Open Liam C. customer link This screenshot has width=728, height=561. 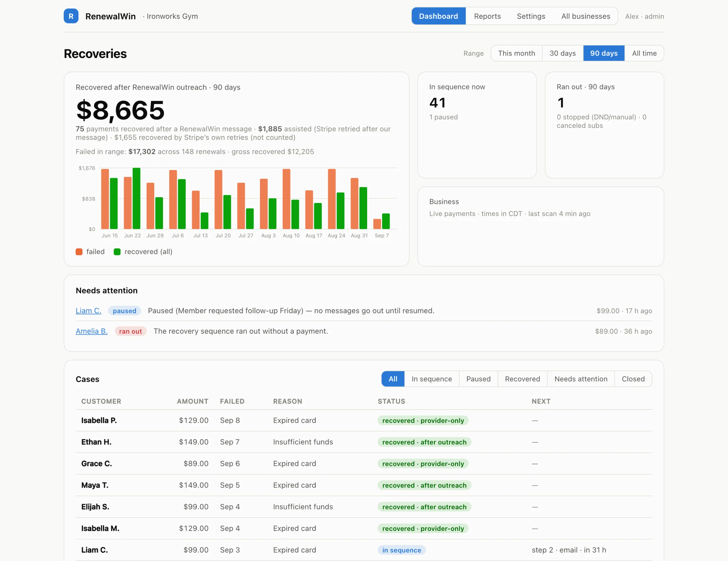tap(88, 310)
